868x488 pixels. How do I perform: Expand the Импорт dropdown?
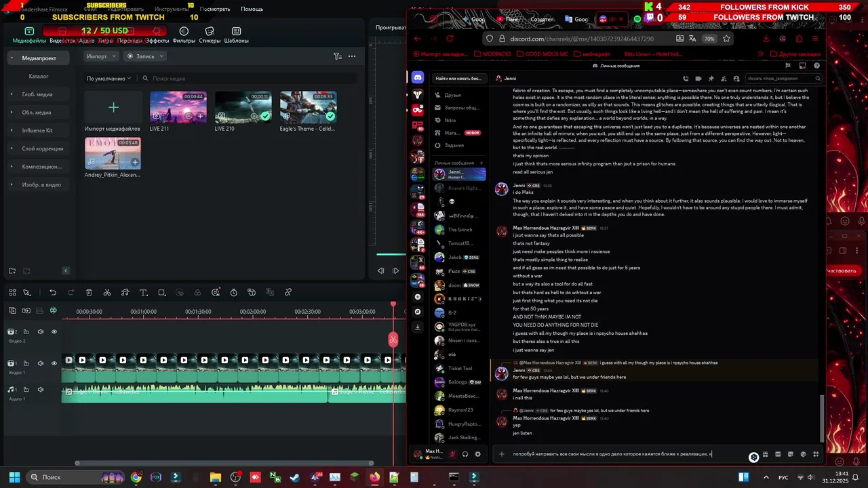tap(101, 56)
